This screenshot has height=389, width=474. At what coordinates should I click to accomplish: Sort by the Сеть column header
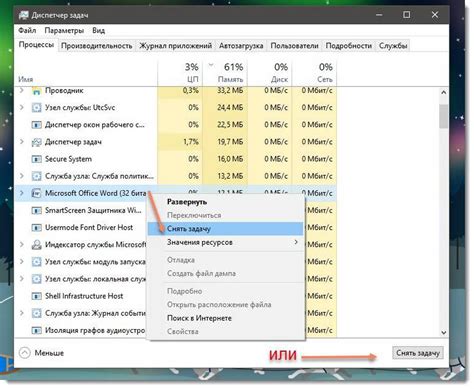(314, 73)
